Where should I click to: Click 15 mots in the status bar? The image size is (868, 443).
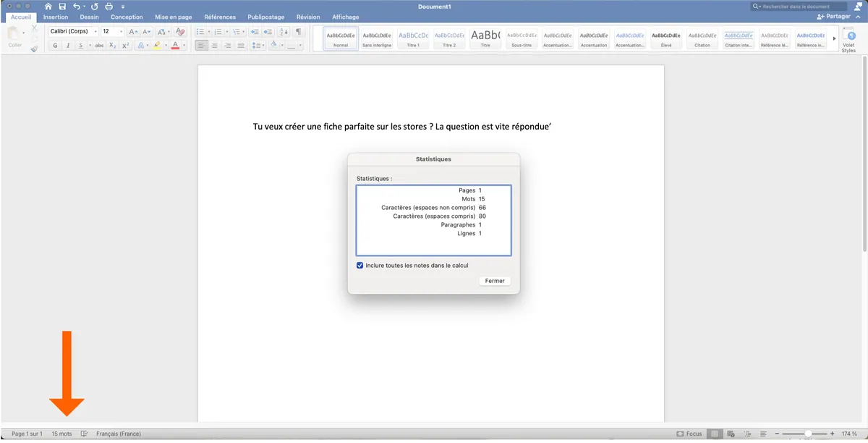click(x=61, y=434)
